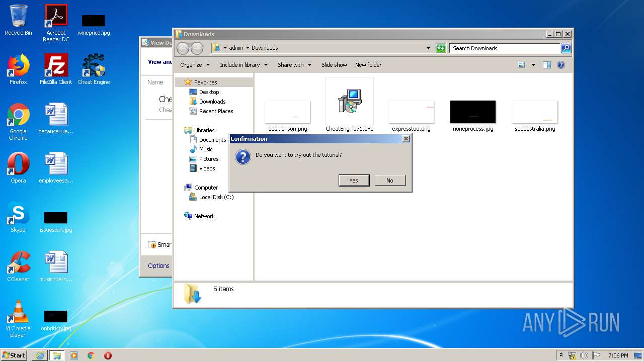
Task: Open Recent Places in navigation pane
Action: click(x=216, y=111)
